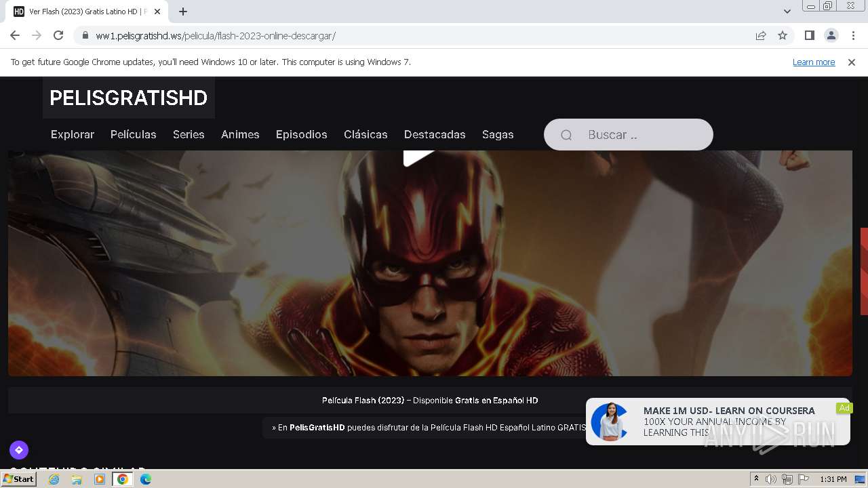868x488 pixels.
Task: Click the search magnifier icon
Action: [566, 135]
